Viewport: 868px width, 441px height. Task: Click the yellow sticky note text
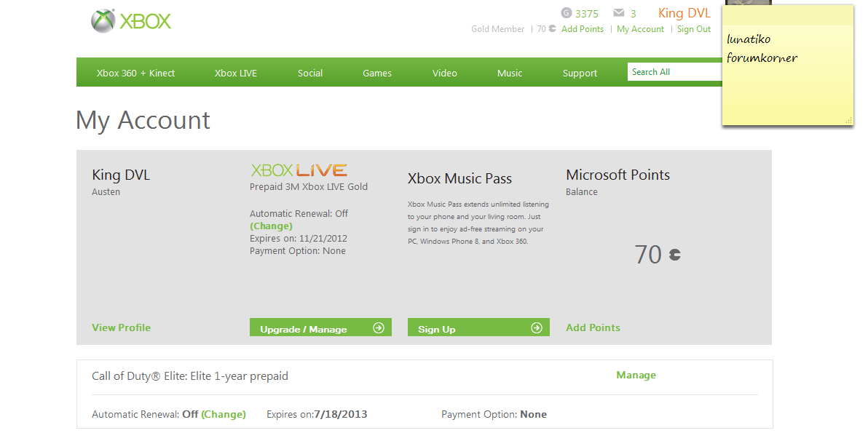tap(762, 48)
